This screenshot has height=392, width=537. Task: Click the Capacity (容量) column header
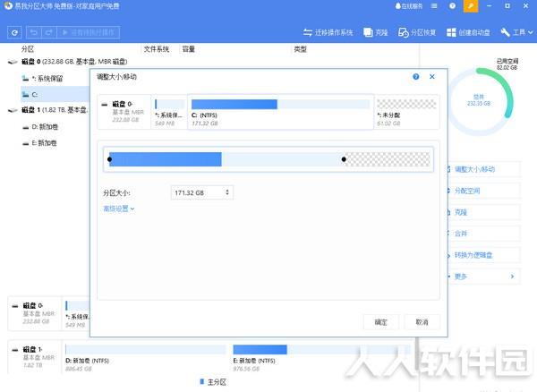189,49
